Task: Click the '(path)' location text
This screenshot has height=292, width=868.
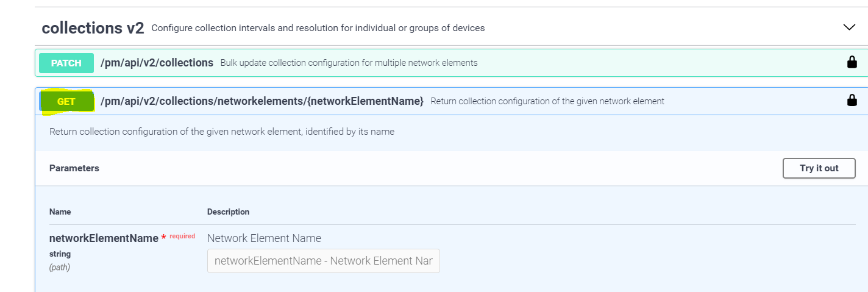Action: click(x=60, y=267)
